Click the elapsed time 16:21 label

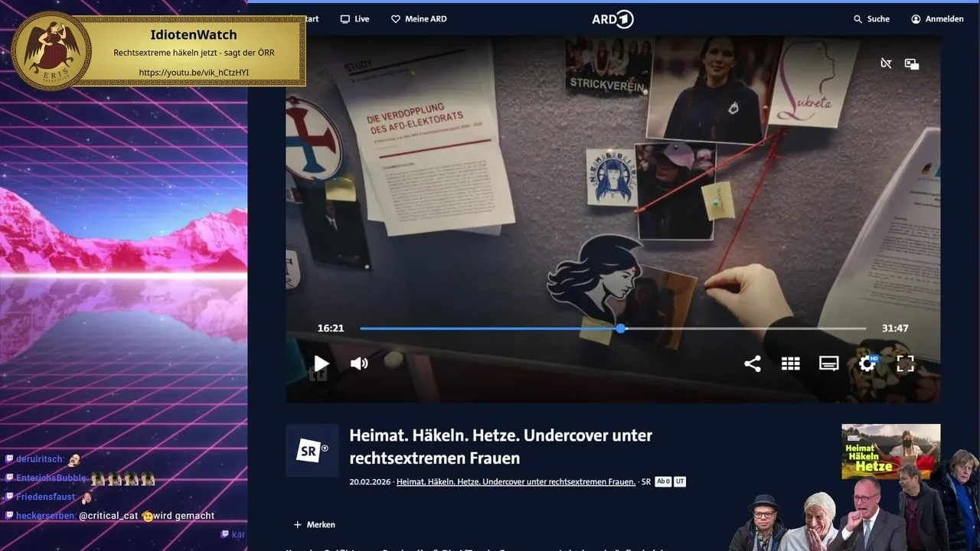pos(331,328)
